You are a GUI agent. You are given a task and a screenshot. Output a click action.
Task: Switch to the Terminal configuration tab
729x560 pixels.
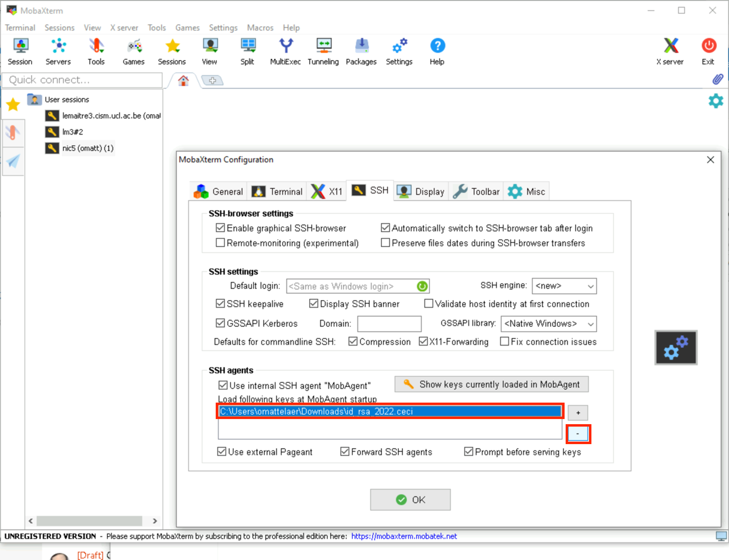pos(277,192)
